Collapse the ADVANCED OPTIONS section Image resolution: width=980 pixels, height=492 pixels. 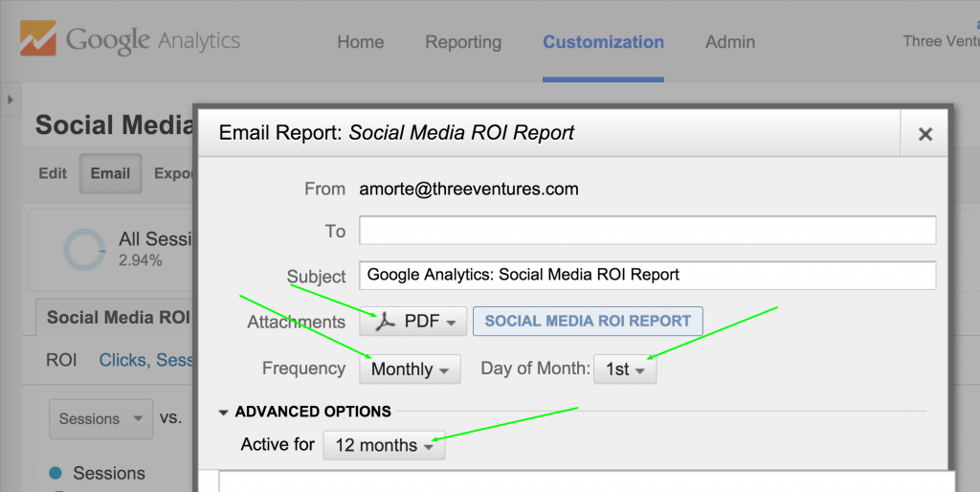coord(305,412)
